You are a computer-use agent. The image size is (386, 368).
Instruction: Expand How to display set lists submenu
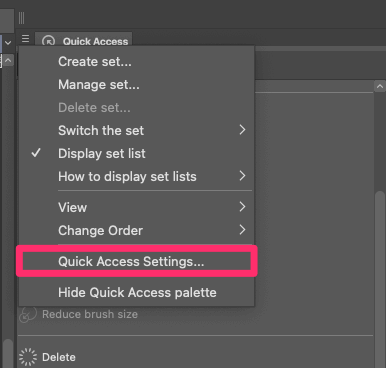(x=242, y=176)
